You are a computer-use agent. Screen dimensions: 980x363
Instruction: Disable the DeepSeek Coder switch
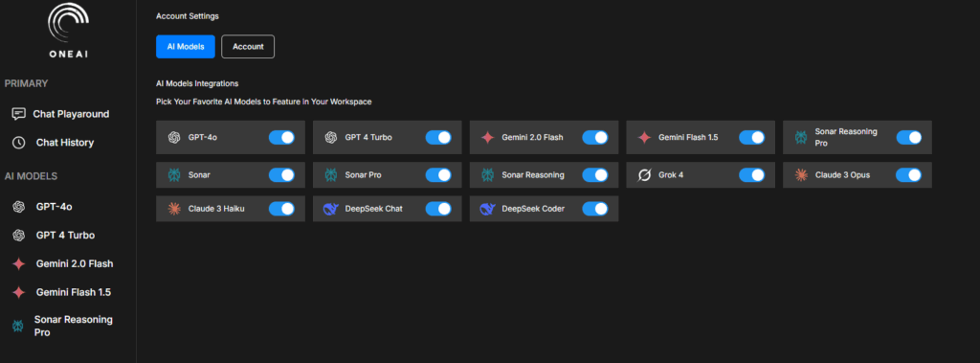tap(595, 209)
